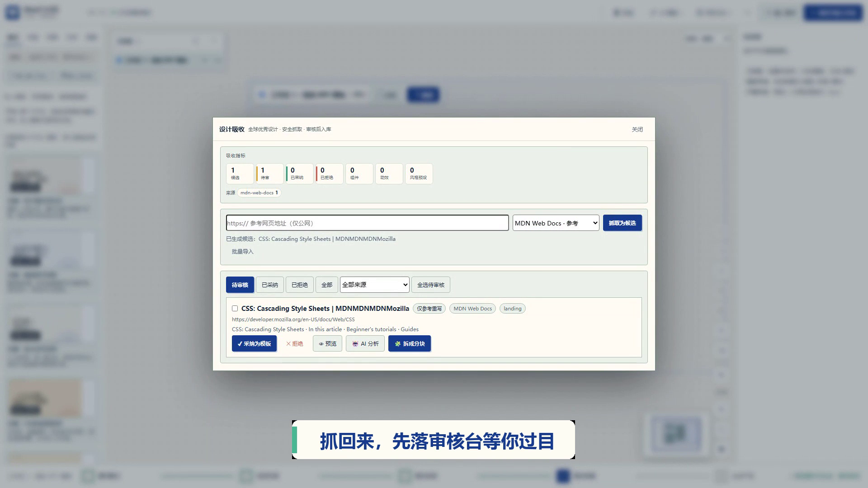The height and width of the screenshot is (488, 868).
Task: Click the 已生成候选 status message
Action: point(311,239)
